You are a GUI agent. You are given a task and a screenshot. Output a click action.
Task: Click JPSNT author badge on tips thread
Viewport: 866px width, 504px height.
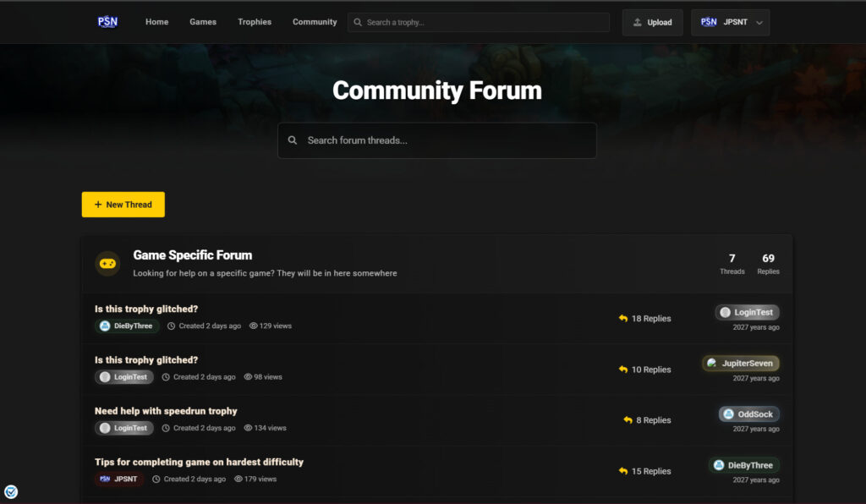(x=118, y=479)
